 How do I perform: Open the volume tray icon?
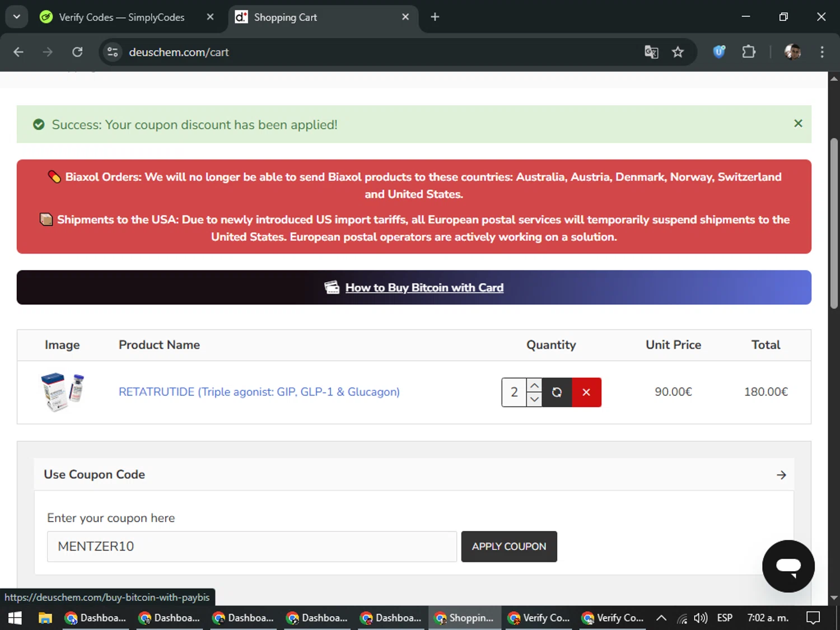pyautogui.click(x=701, y=618)
